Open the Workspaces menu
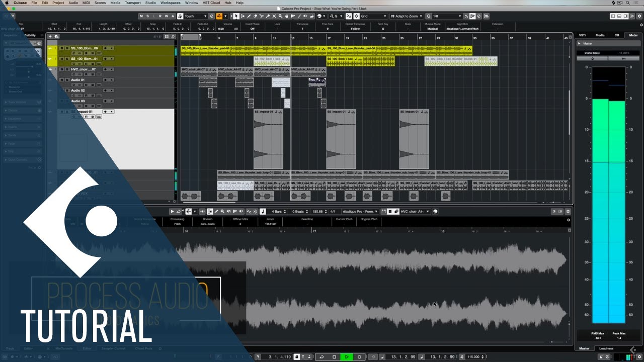 coord(171,3)
